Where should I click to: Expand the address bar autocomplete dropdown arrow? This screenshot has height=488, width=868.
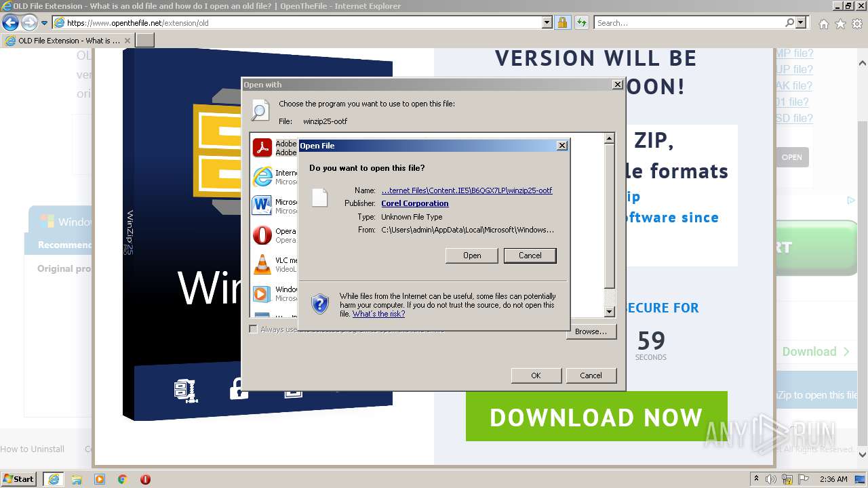click(x=547, y=22)
